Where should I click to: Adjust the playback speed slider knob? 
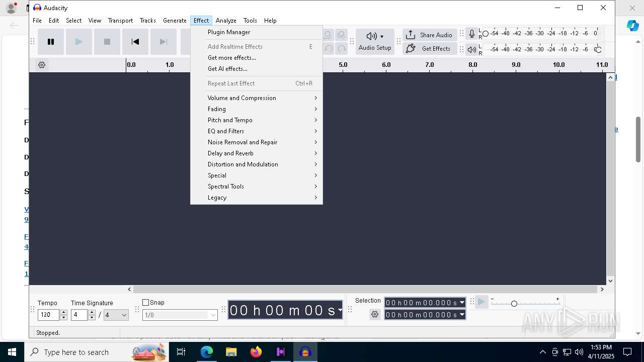(514, 304)
